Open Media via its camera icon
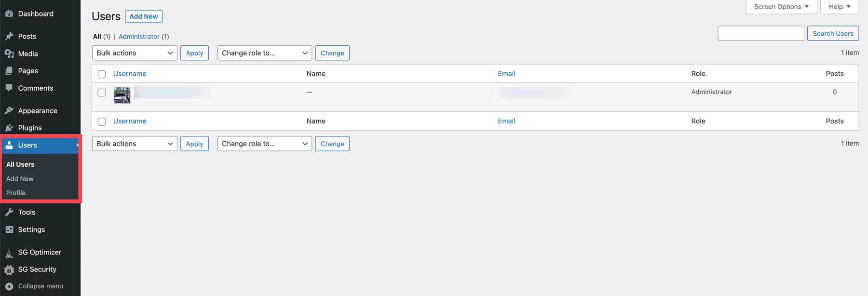 (x=9, y=54)
